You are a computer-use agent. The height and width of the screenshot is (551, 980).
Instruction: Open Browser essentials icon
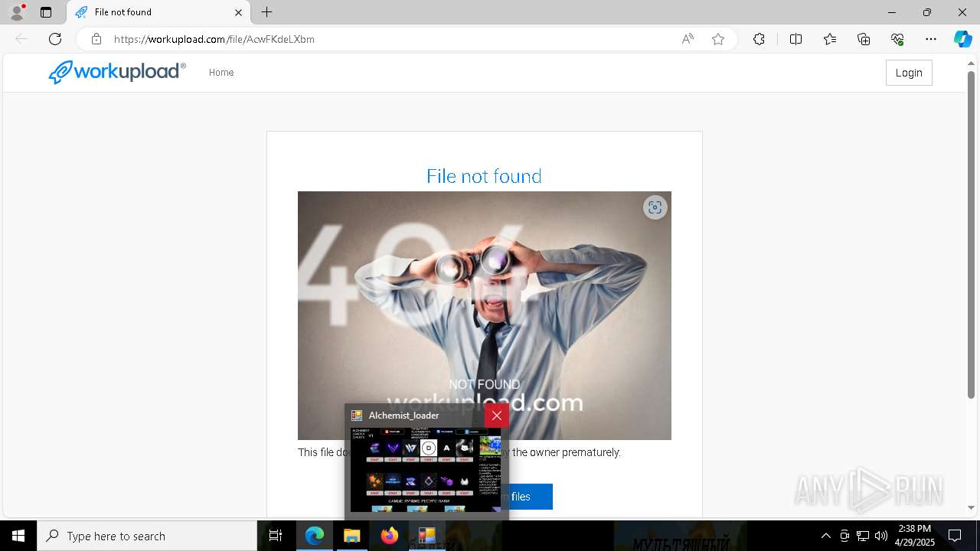coord(897,39)
